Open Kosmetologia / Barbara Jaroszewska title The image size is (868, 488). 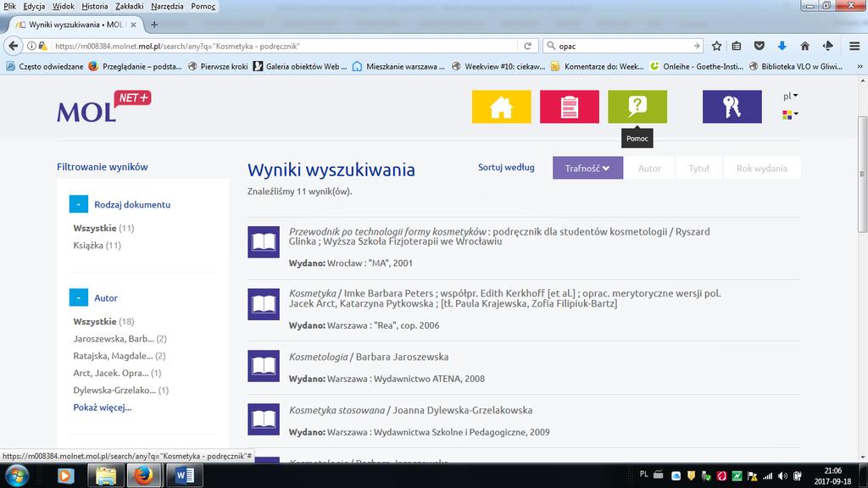(x=369, y=357)
